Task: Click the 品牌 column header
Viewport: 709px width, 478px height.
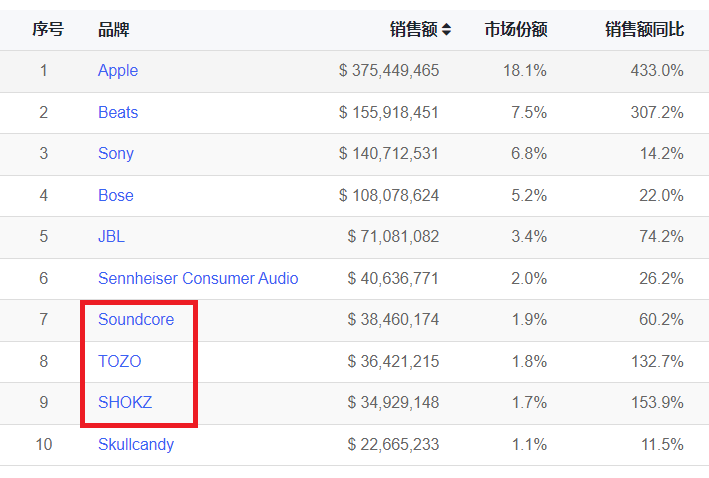Action: click(x=113, y=30)
